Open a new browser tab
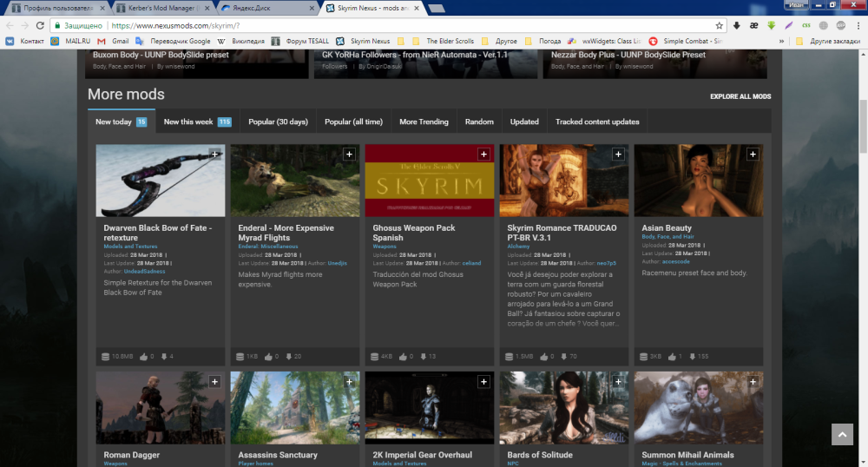Image resolution: width=868 pixels, height=467 pixels. point(437,9)
